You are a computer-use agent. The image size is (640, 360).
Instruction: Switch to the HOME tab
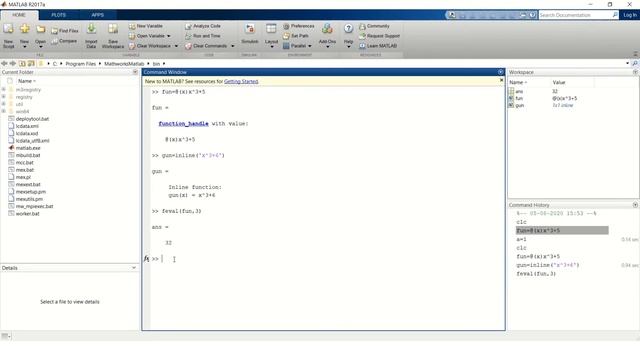[x=19, y=15]
